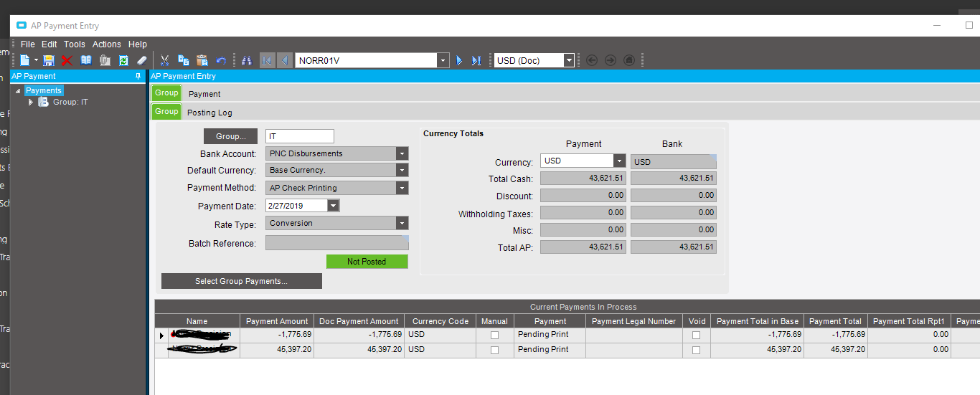Click the Total Cash payment value 43,621.51
Viewport: 980px width, 395px height.
(x=583, y=179)
